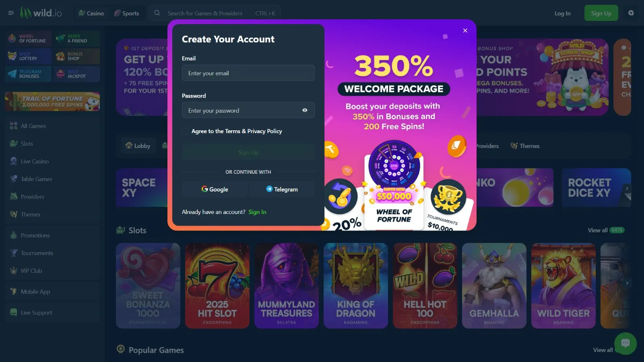Advance the slots row with right chevron
The image size is (644, 362).
[627, 283]
